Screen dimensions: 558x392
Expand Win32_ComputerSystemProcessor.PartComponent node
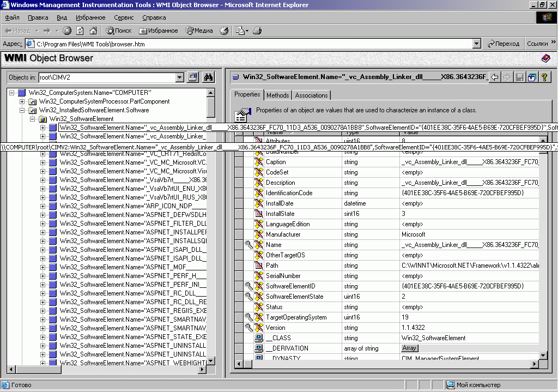(22, 101)
